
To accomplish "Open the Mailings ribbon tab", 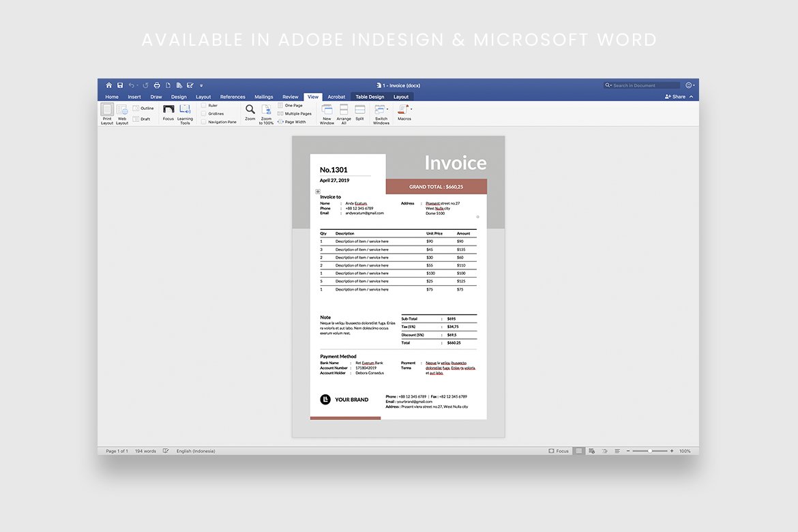I will point(264,96).
